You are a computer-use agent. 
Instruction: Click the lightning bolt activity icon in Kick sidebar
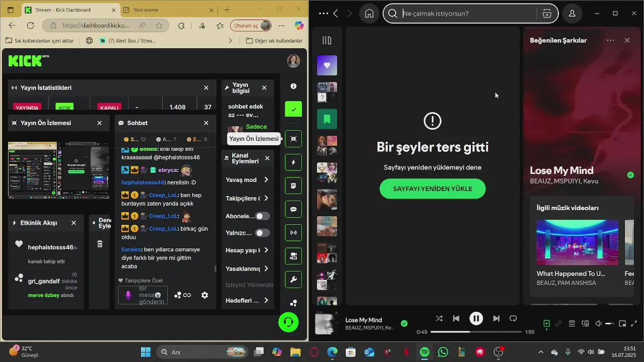point(293,162)
